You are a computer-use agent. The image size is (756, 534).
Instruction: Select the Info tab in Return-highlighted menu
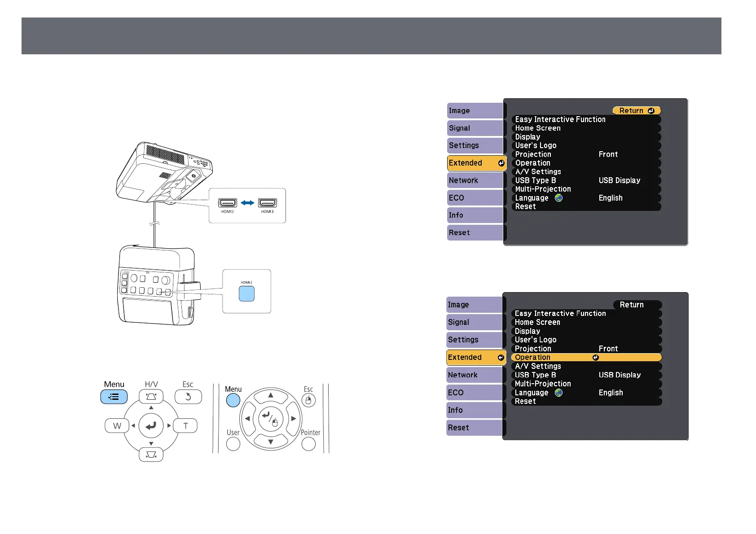[x=475, y=215]
